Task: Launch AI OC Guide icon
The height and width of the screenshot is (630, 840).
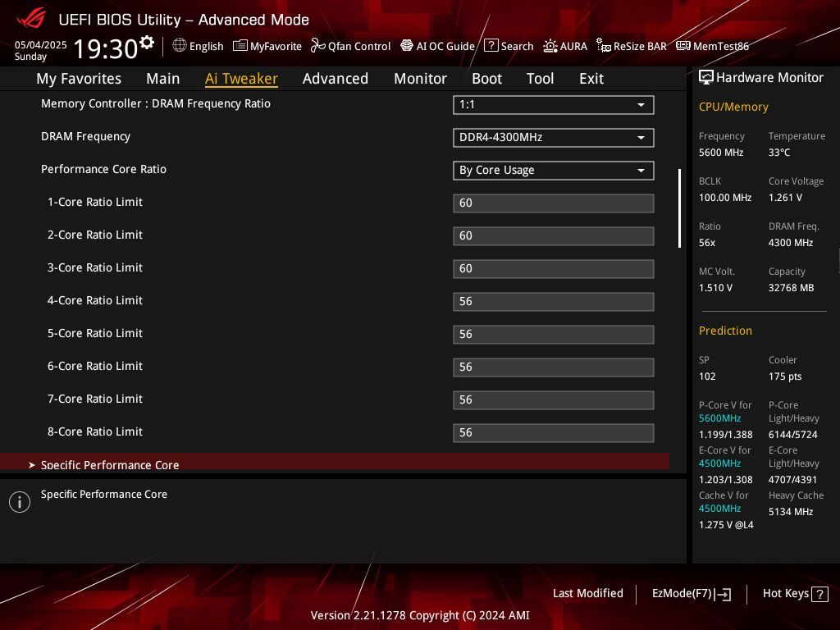Action: tap(407, 46)
